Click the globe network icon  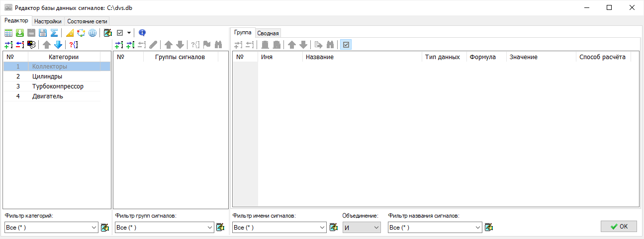92,33
